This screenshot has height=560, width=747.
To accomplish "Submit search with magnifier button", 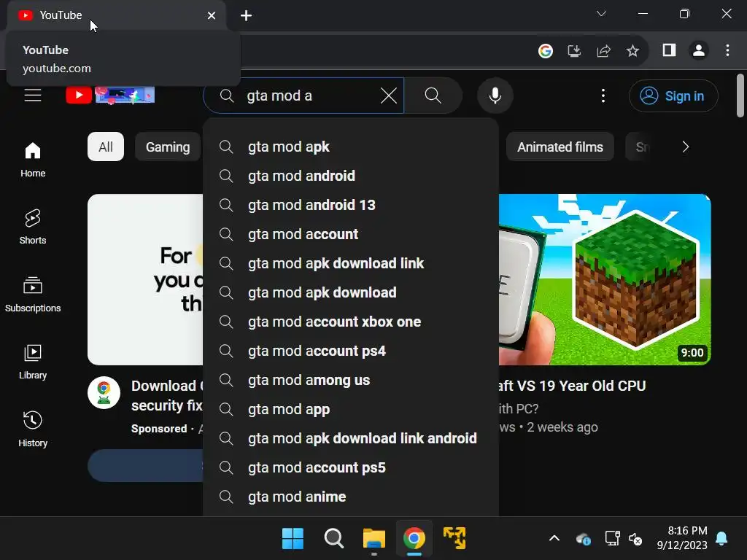I will coord(433,96).
